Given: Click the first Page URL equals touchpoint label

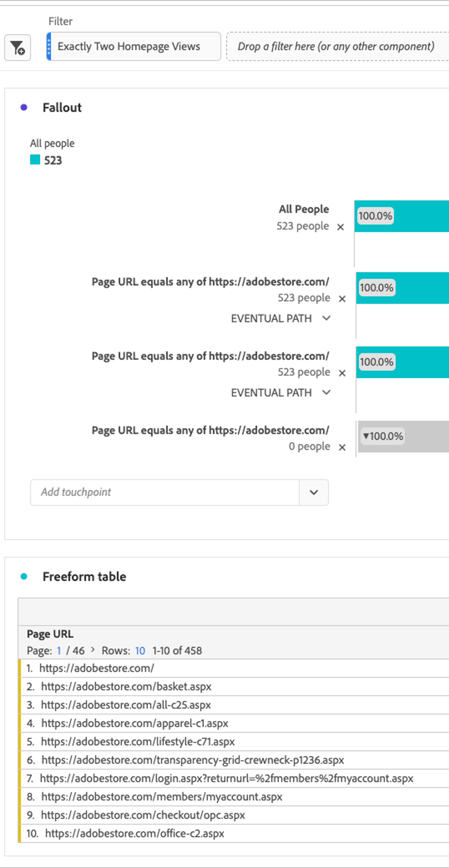Looking at the screenshot, I should [x=210, y=282].
